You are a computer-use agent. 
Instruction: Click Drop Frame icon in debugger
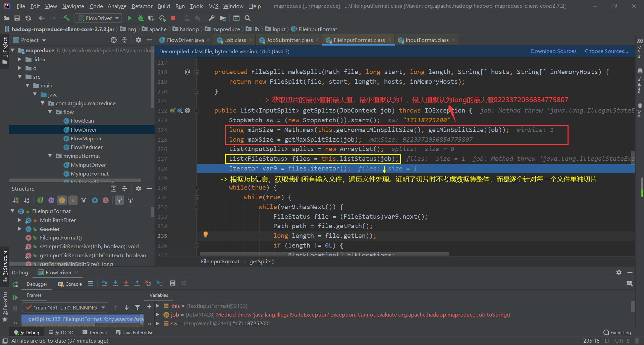click(148, 283)
